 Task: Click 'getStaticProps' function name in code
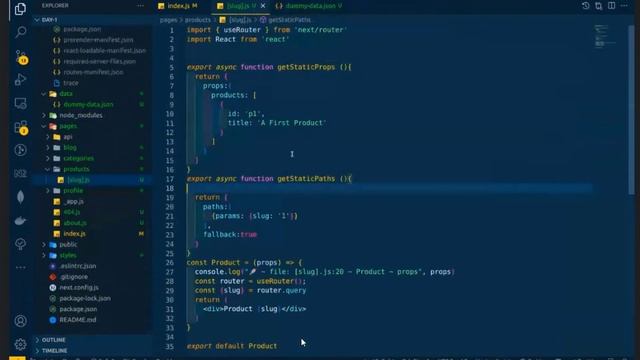pos(306,67)
